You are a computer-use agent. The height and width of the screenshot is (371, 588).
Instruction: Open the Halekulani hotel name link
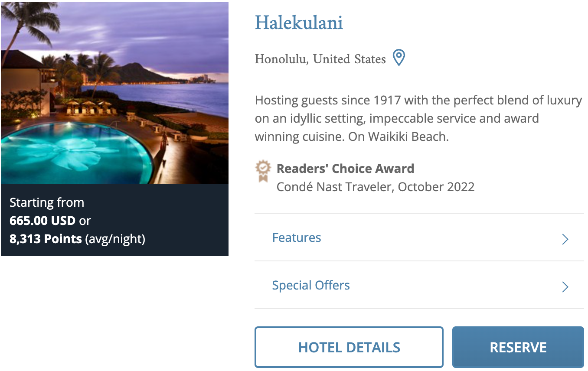click(299, 23)
